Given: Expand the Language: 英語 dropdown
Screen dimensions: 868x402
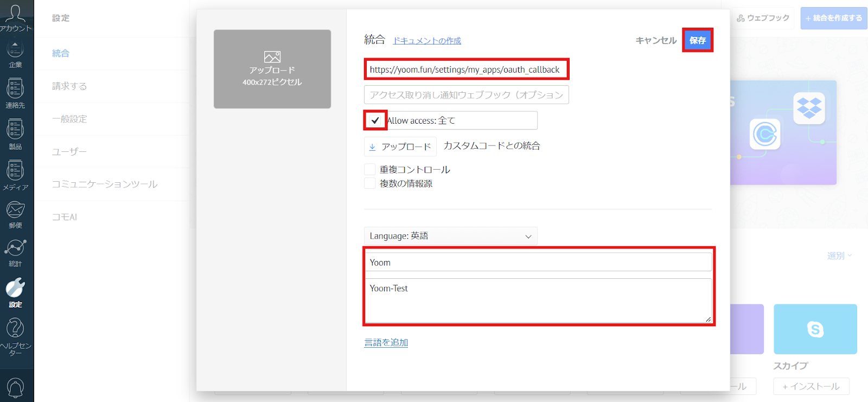Looking at the screenshot, I should 451,236.
